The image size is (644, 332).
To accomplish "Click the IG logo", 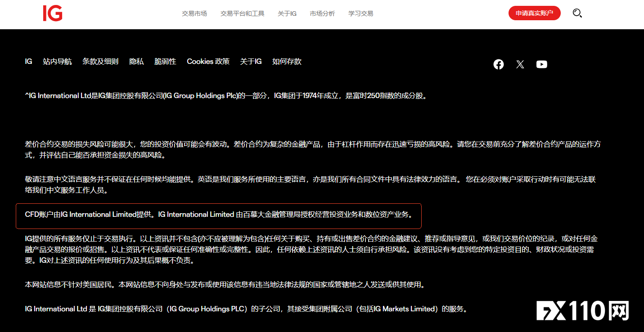I will coord(53,14).
